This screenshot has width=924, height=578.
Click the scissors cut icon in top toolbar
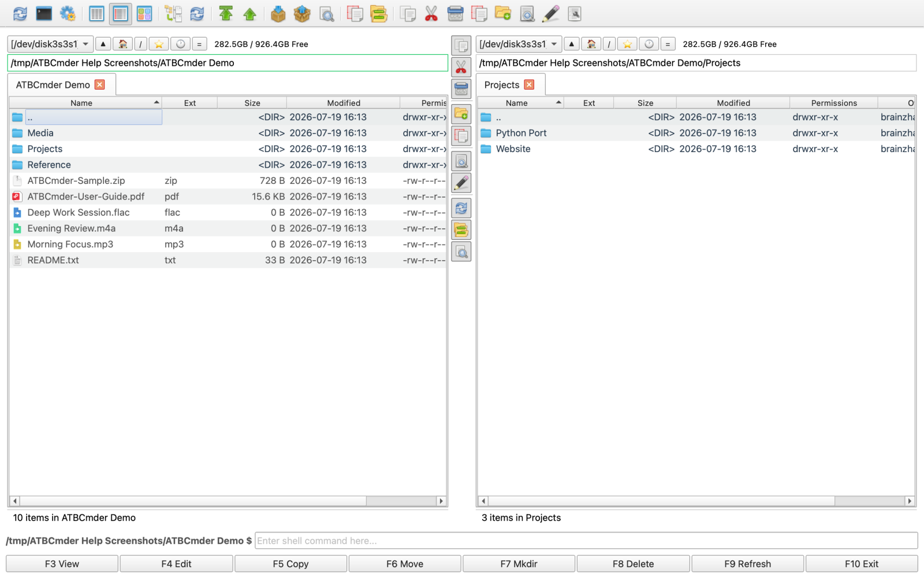pos(431,14)
